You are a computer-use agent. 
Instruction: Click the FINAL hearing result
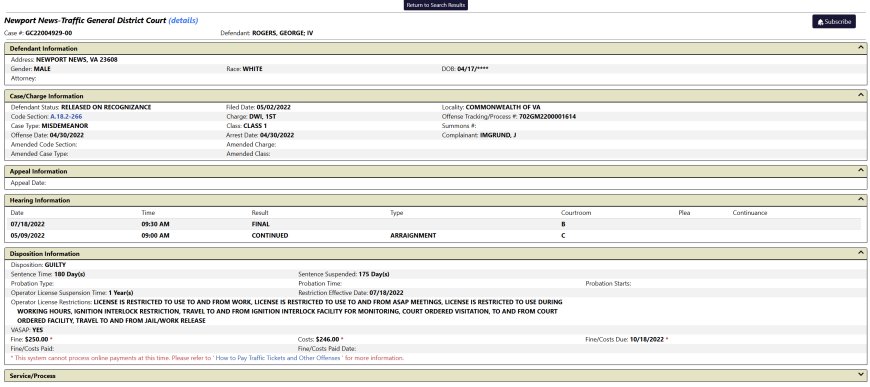[260, 224]
